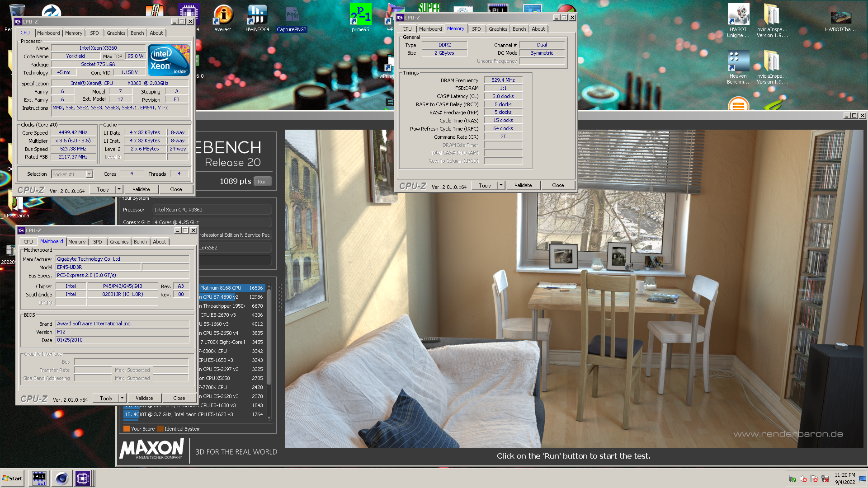Click the CPU-Z taskbar icon
868x488 pixels.
pos(83,479)
